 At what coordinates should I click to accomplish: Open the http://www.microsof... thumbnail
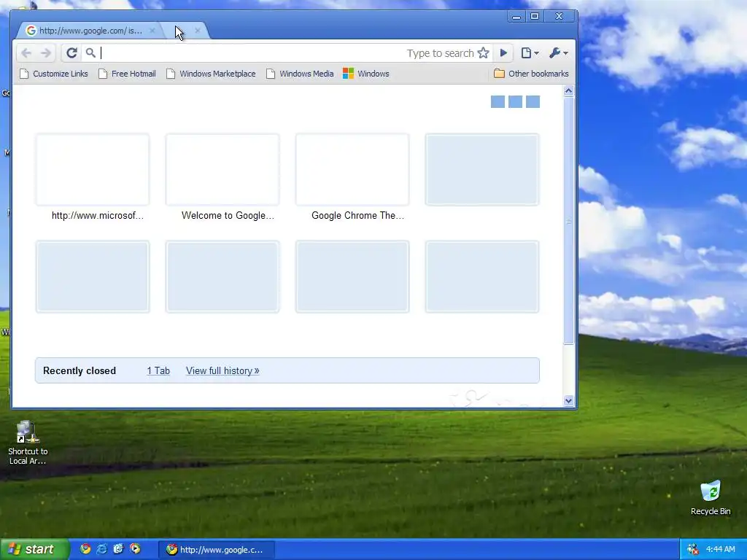93,169
